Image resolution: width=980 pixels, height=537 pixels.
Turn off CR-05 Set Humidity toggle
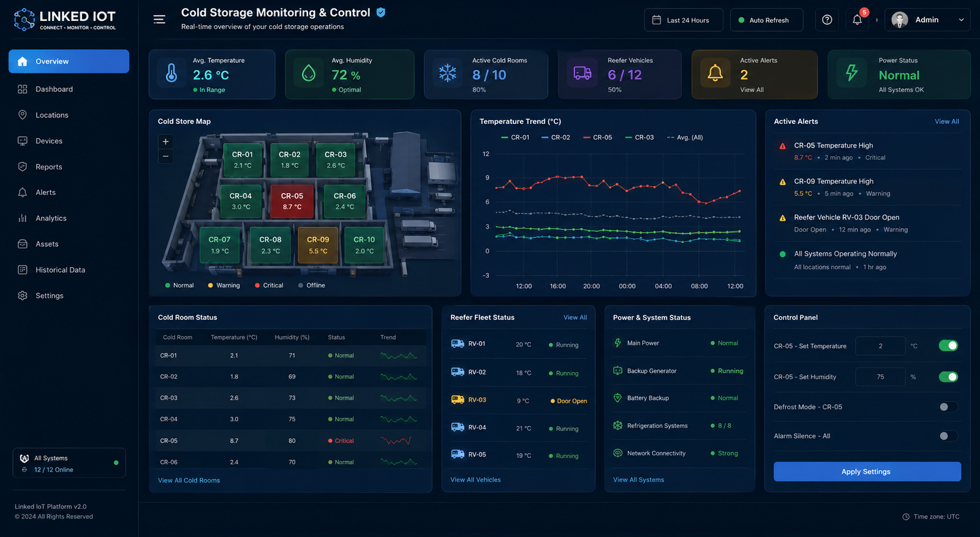point(948,377)
